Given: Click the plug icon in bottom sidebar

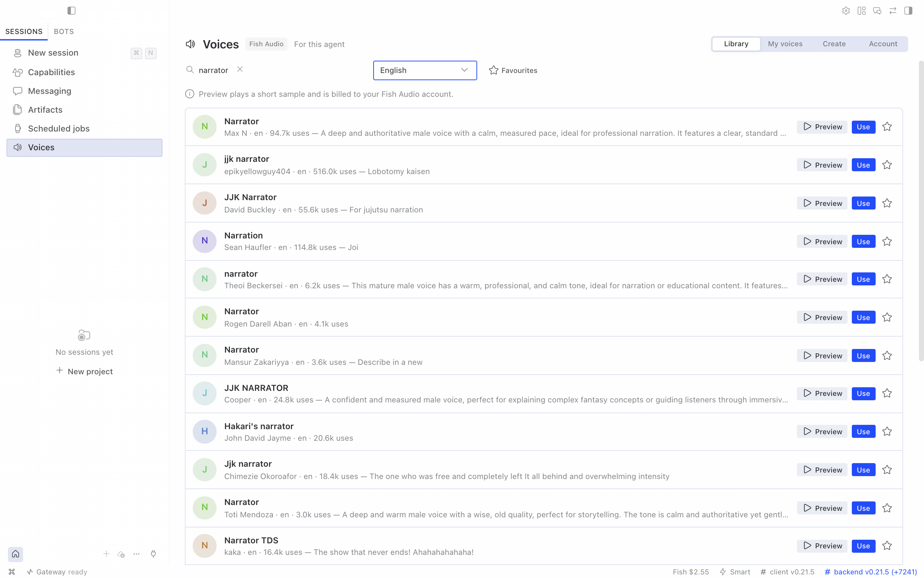Looking at the screenshot, I should [x=153, y=554].
